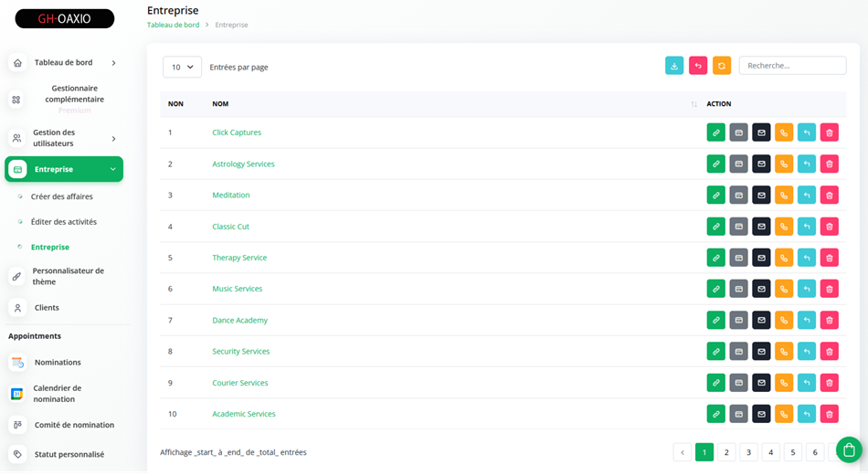The image size is (868, 476).
Task: Open the Courier Services link
Action: 239,383
